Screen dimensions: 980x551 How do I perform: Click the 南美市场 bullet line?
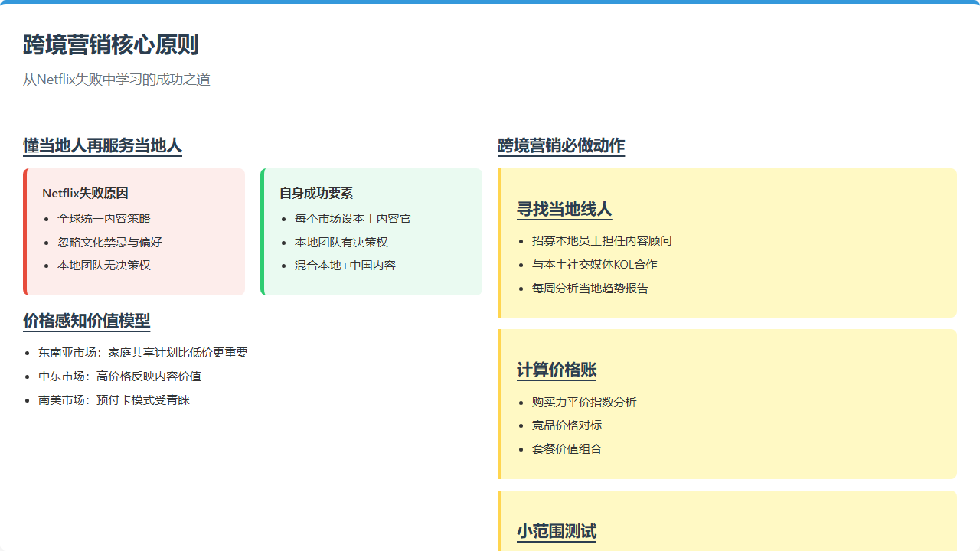(x=114, y=400)
